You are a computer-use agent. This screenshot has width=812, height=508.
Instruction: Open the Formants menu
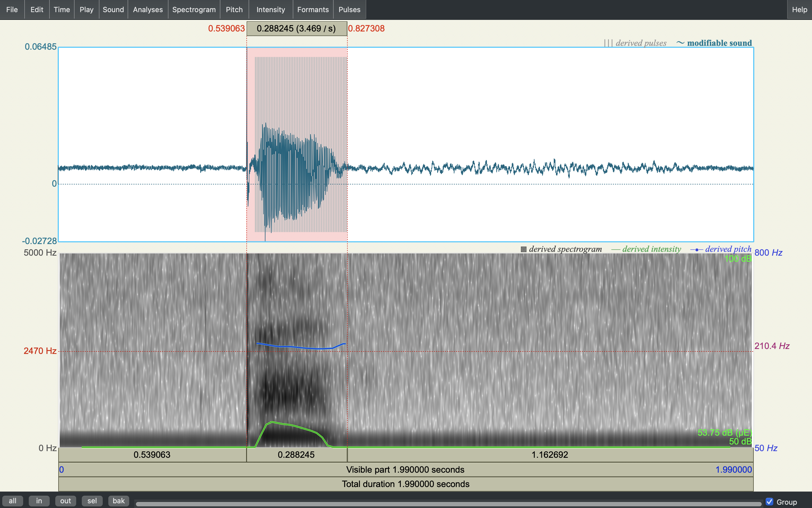tap(313, 9)
